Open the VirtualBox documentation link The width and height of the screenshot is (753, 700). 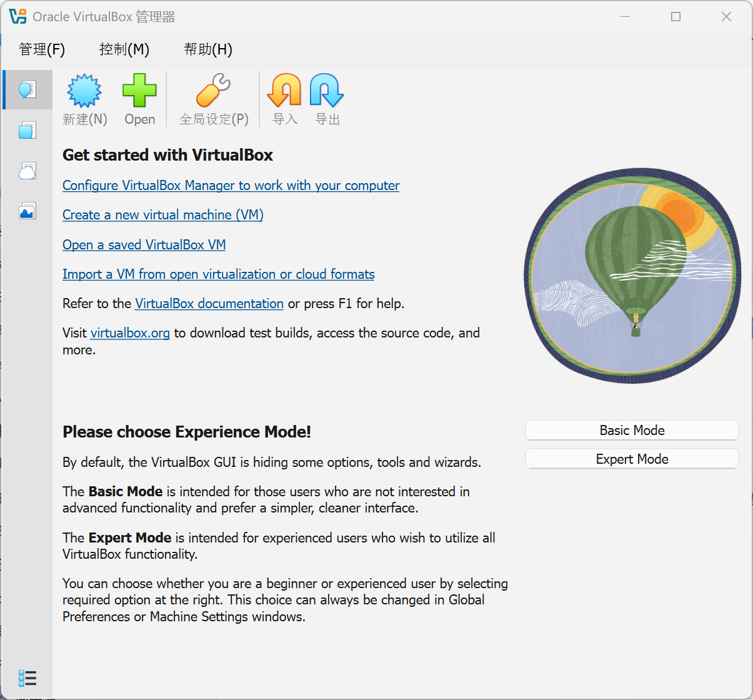[x=209, y=304]
